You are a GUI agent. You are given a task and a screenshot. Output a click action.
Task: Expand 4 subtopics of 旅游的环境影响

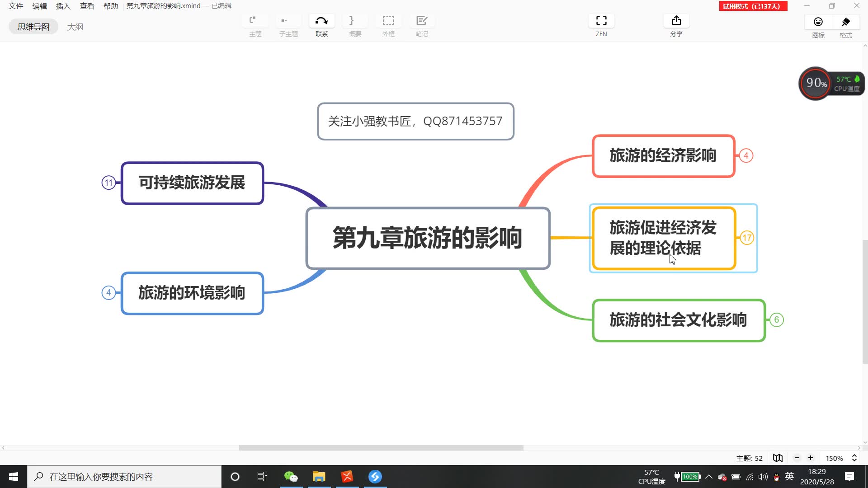point(108,293)
